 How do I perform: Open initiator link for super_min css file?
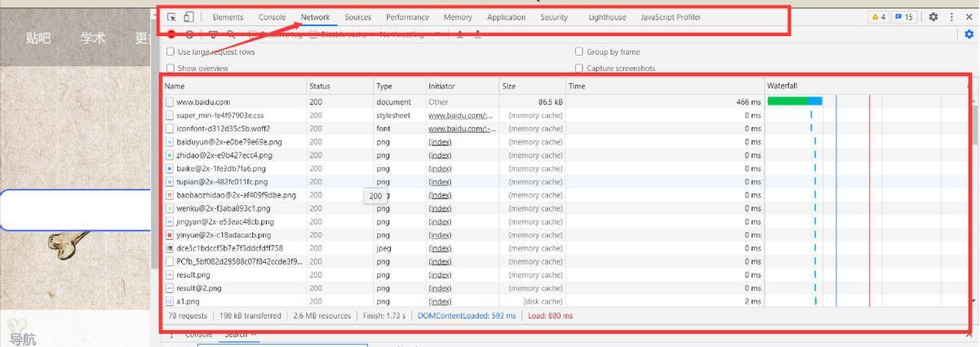tap(460, 116)
